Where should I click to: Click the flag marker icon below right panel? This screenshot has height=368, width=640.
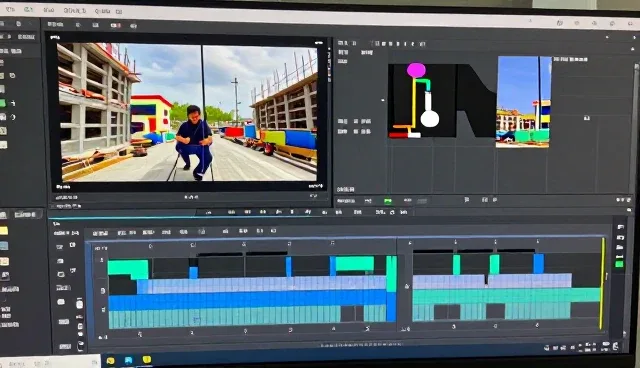tap(467, 200)
